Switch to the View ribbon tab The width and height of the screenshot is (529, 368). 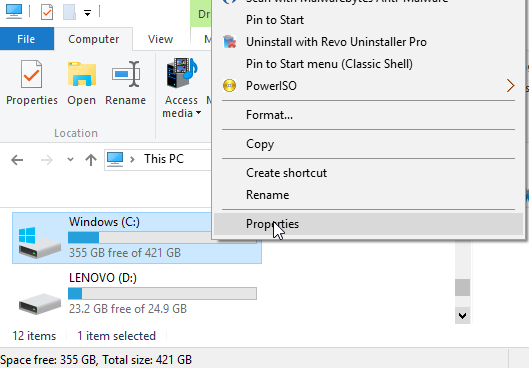[161, 39]
